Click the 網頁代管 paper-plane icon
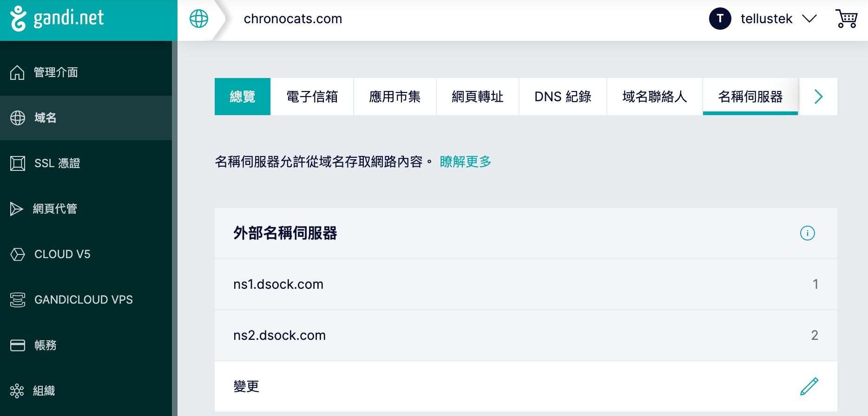The height and width of the screenshot is (416, 868). [x=17, y=209]
